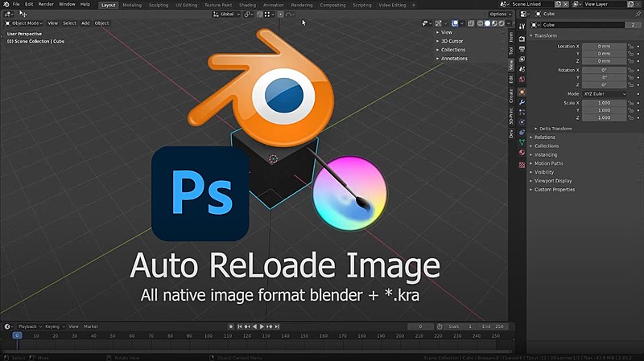The width and height of the screenshot is (644, 361).
Task: Open the Add menu in viewport header
Action: point(85,23)
